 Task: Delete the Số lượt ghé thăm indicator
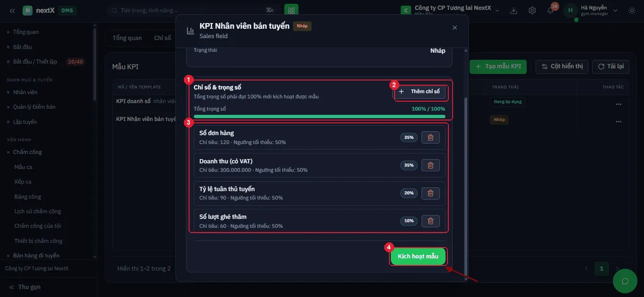pyautogui.click(x=430, y=221)
